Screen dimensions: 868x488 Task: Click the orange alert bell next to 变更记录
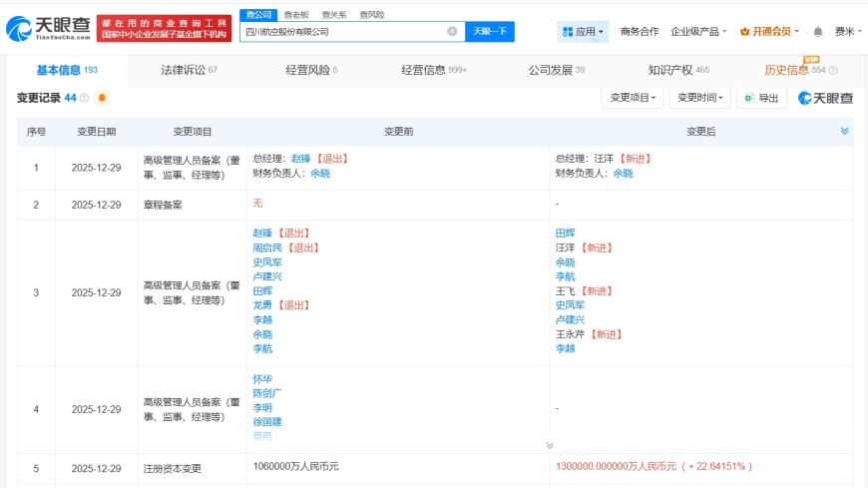click(x=102, y=98)
